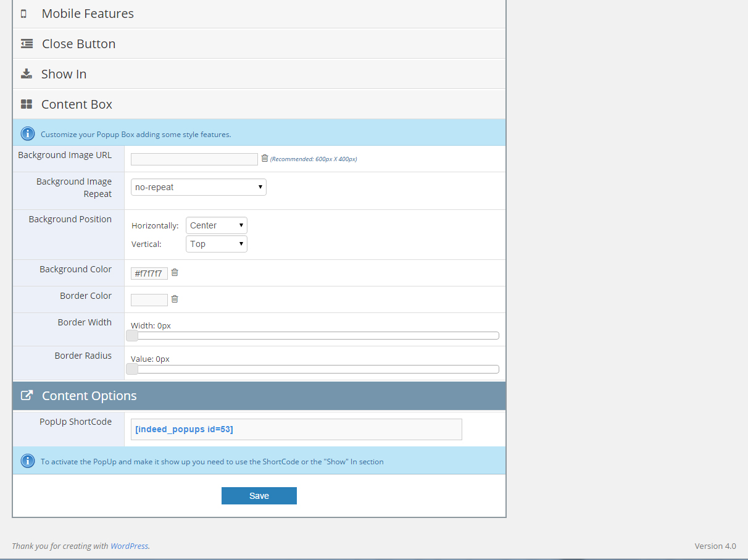The image size is (748, 560).
Task: Click the Border Radius slider handle
Action: tap(132, 369)
